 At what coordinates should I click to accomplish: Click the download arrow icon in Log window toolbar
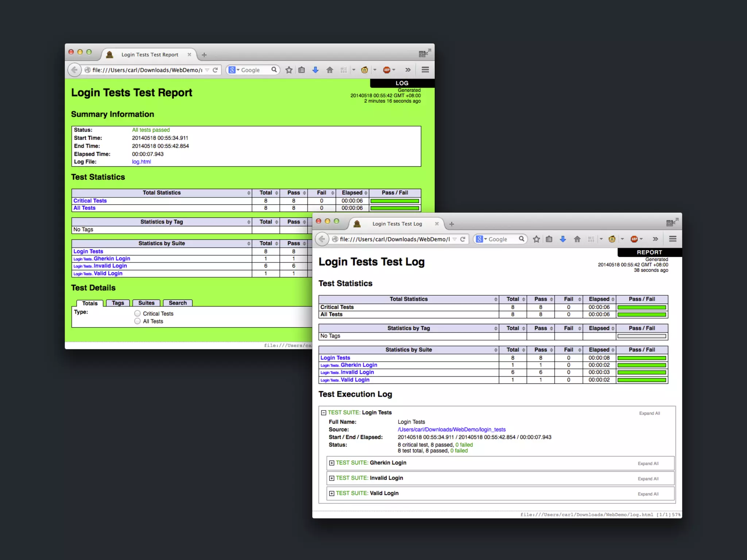(563, 239)
